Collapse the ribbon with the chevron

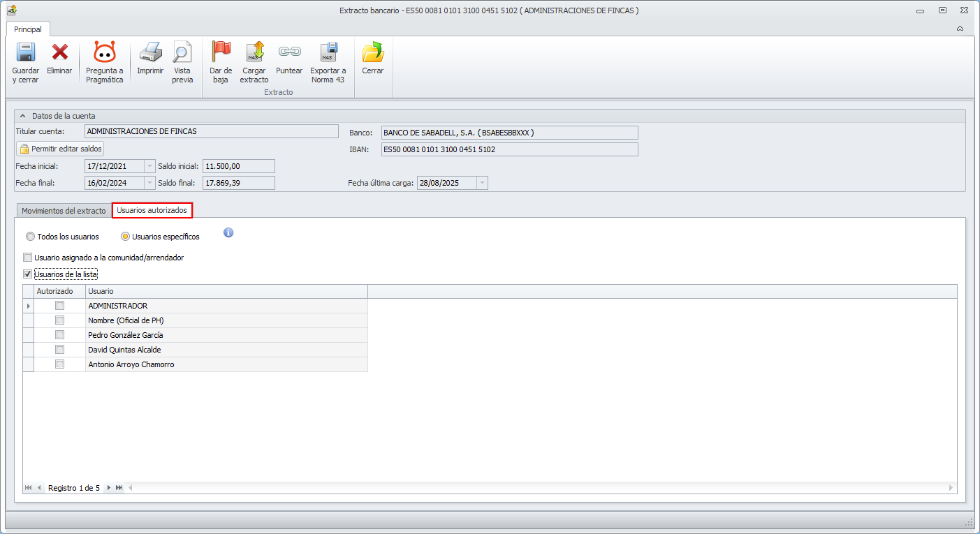click(960, 29)
